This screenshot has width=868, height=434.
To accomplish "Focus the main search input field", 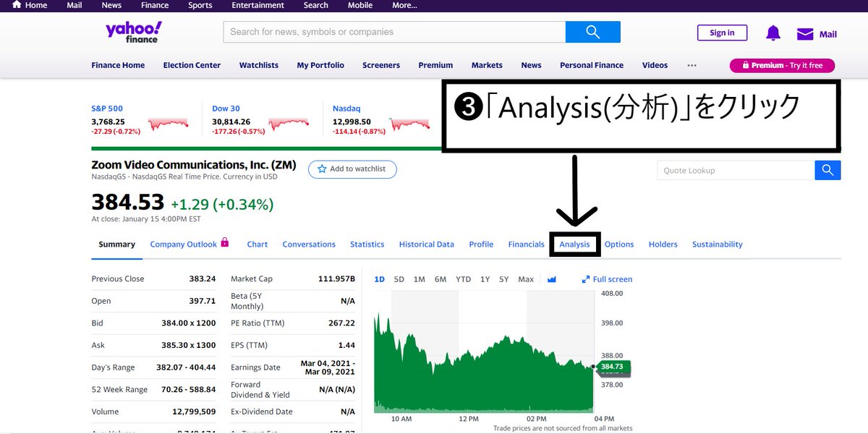I will click(x=394, y=32).
